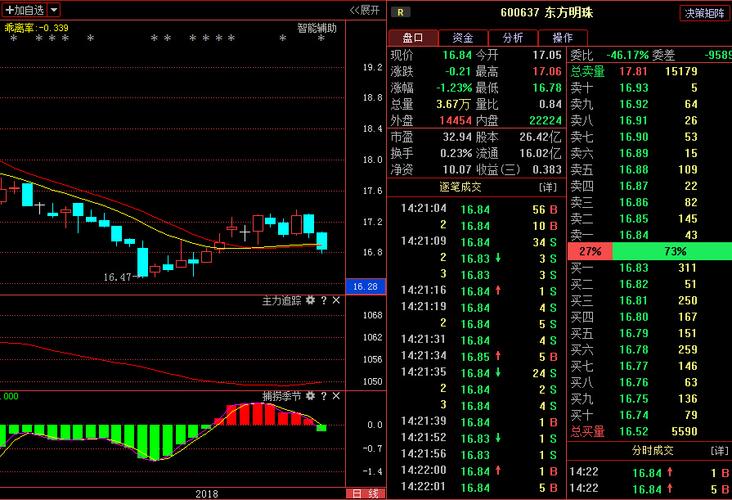Viewport: 732px width, 500px height.
Task: Open 决策矩阵 decision matrix
Action: pos(704,14)
